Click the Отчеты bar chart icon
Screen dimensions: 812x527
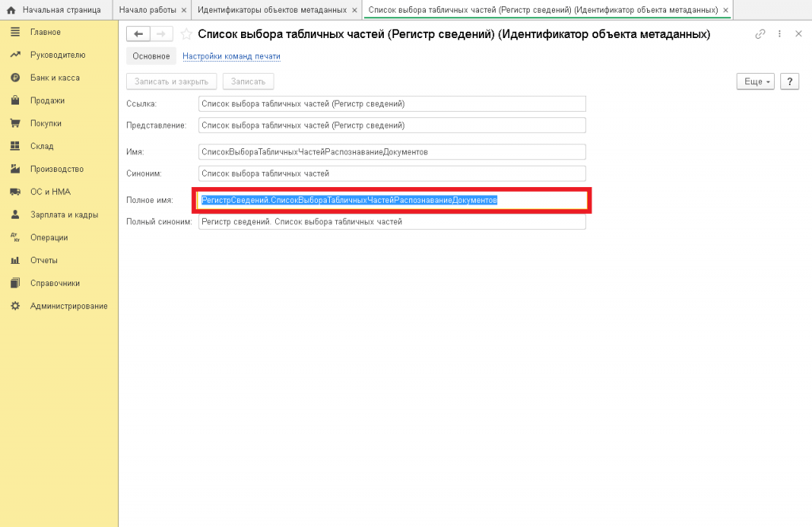pos(15,261)
